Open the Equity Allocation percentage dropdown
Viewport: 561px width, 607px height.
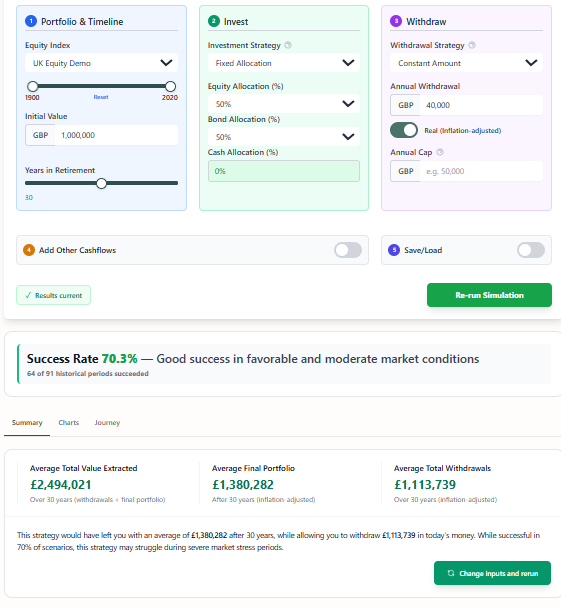284,104
